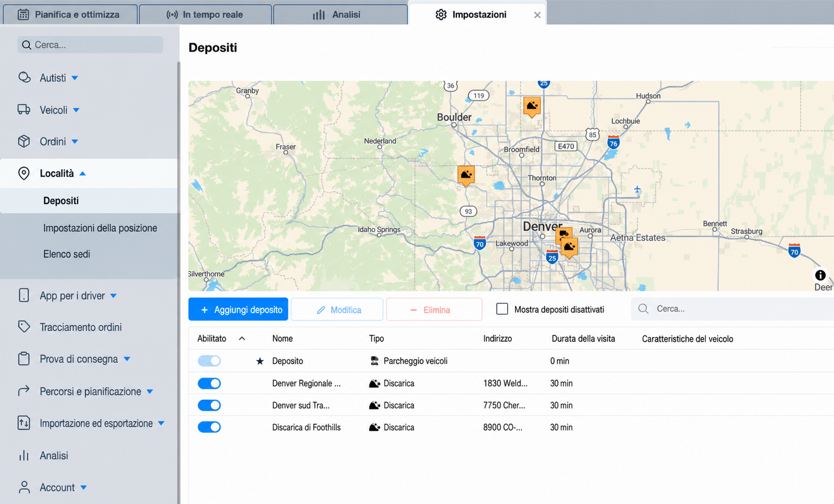The height and width of the screenshot is (504, 834).
Task: Click Discarica icon in Foothills row
Action: click(x=374, y=427)
